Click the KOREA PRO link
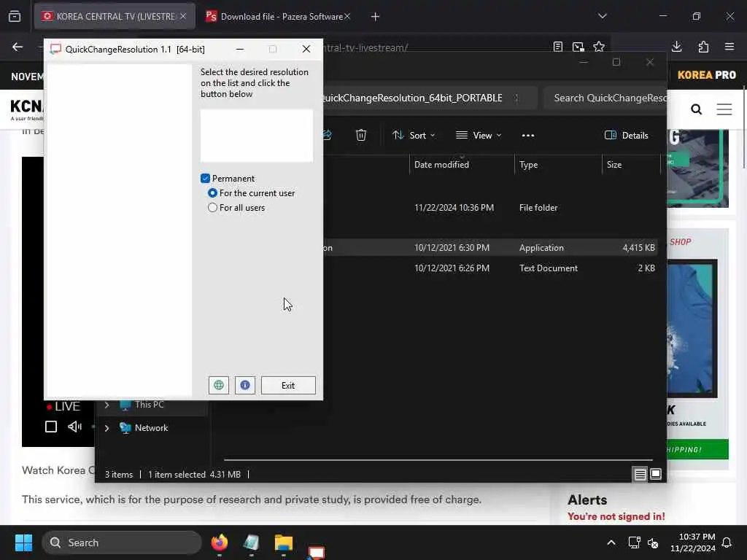 point(706,75)
